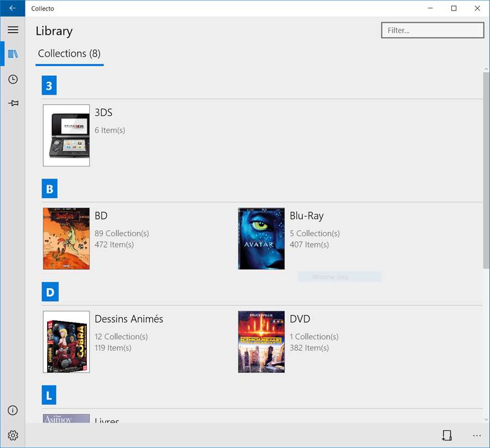This screenshot has height=448, width=490.
Task: Open the Dessins Animés Cobra thumbnail
Action: 66,342
